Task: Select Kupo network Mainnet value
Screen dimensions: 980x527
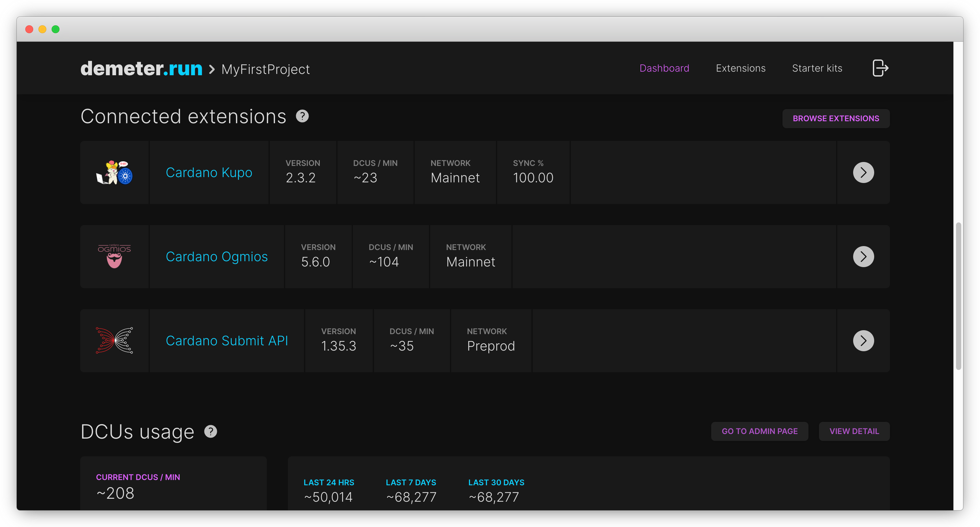Action: point(455,178)
